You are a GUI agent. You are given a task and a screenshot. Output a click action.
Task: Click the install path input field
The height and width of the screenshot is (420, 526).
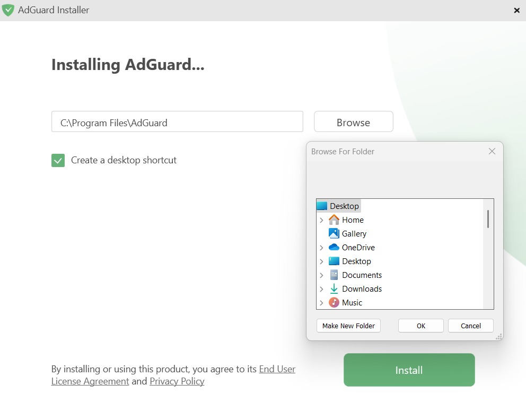coord(178,122)
